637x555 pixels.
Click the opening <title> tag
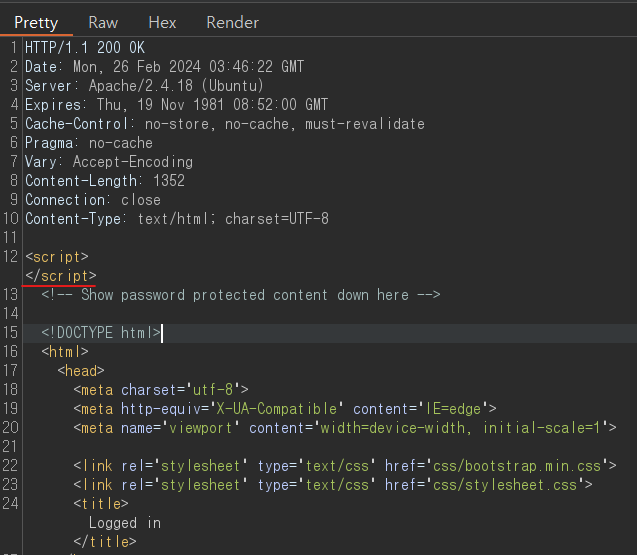tap(101, 504)
